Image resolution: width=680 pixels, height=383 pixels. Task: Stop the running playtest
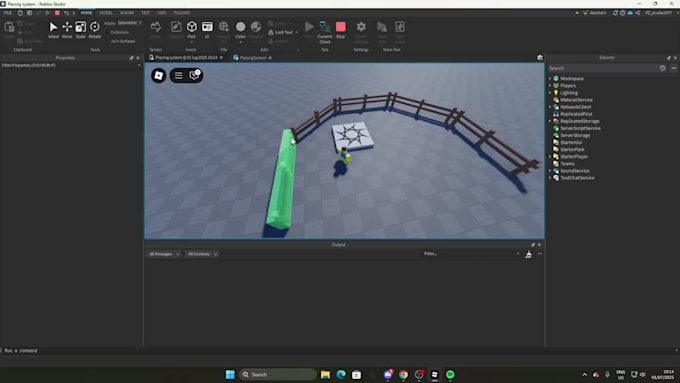point(341,29)
